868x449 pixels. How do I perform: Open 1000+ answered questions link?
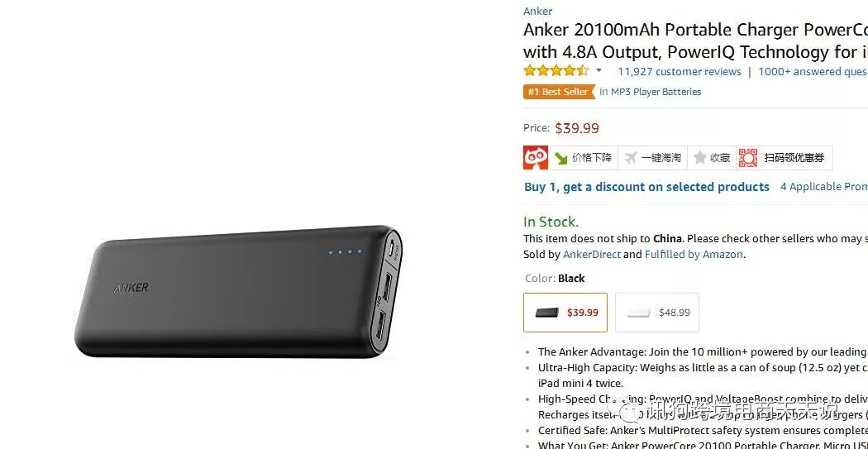coord(813,71)
